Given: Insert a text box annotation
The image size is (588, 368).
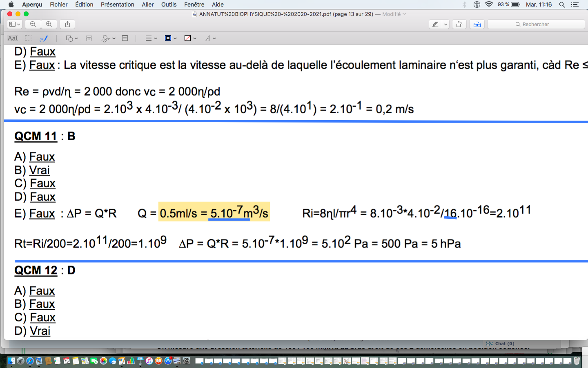Looking at the screenshot, I should click(89, 38).
